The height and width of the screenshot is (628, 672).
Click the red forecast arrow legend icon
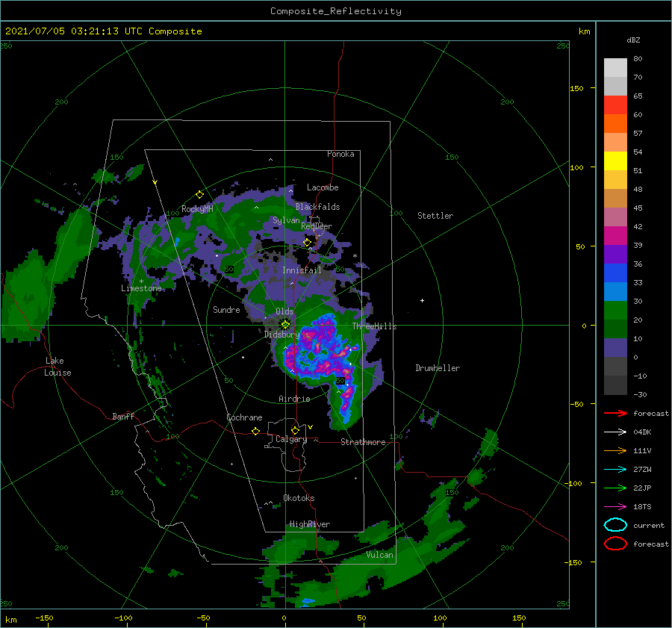pos(615,413)
